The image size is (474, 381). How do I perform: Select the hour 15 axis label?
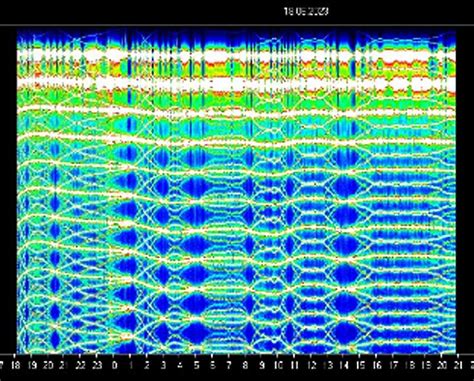tap(360, 366)
